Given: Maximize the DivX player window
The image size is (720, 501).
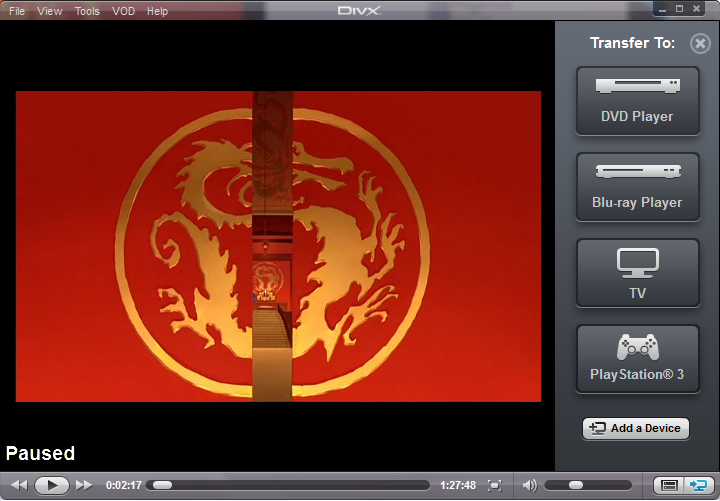Looking at the screenshot, I should pyautogui.click(x=680, y=9).
